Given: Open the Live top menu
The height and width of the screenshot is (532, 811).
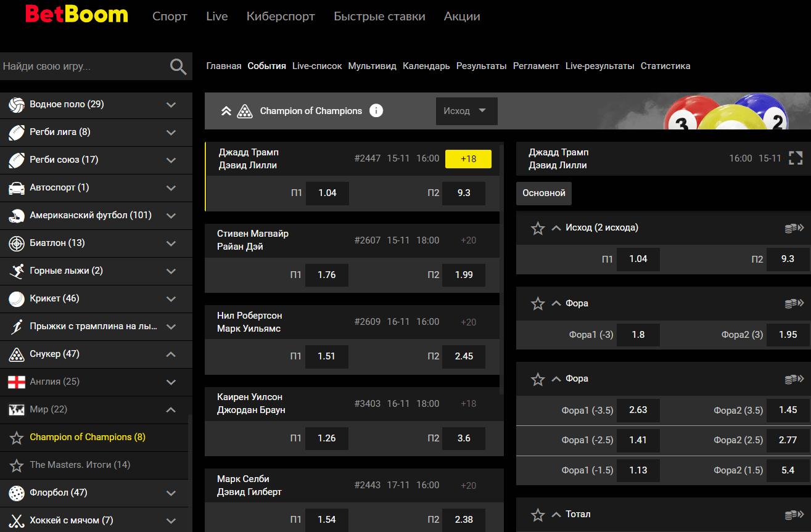Looking at the screenshot, I should tap(217, 17).
